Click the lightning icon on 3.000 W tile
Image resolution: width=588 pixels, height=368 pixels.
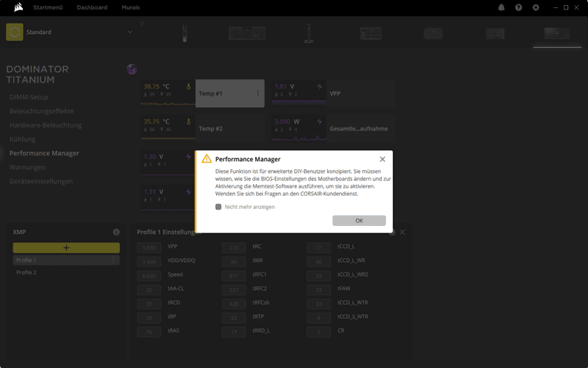tap(320, 121)
